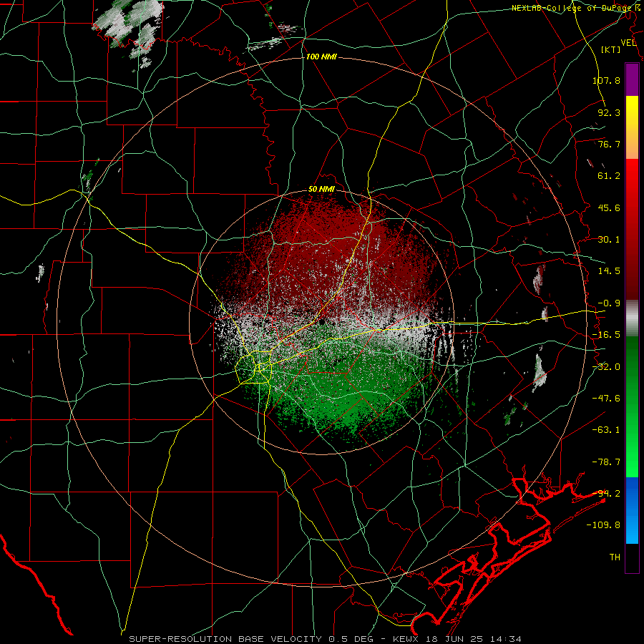Click the 100 NMI range ring label
Image resolution: width=644 pixels, height=644 pixels.
(321, 57)
